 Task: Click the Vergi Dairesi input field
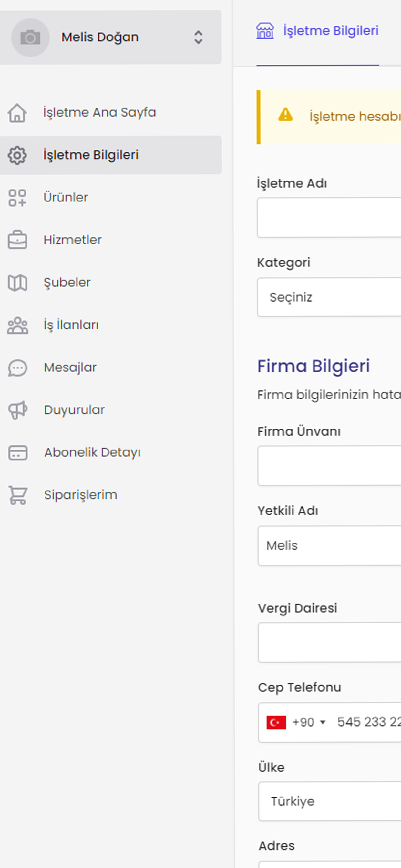[330, 643]
